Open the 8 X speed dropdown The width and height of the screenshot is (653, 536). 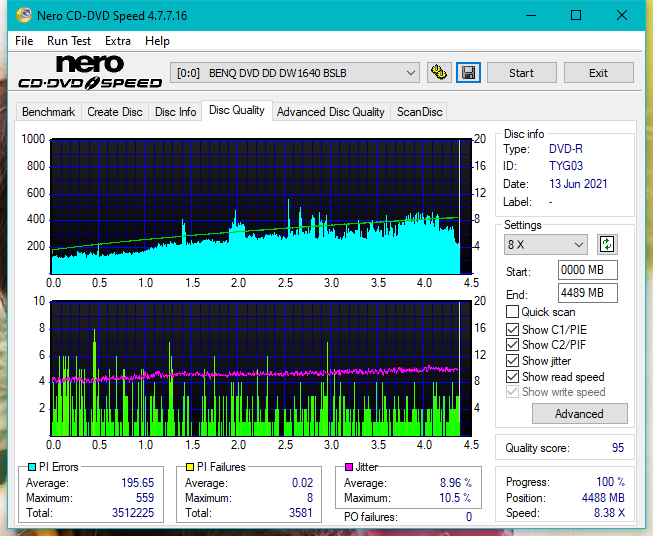546,244
